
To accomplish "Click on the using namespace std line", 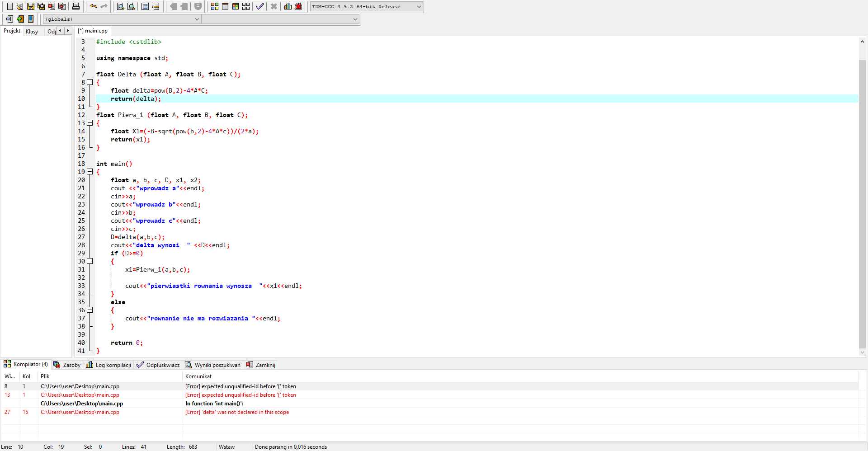I will 132,58.
